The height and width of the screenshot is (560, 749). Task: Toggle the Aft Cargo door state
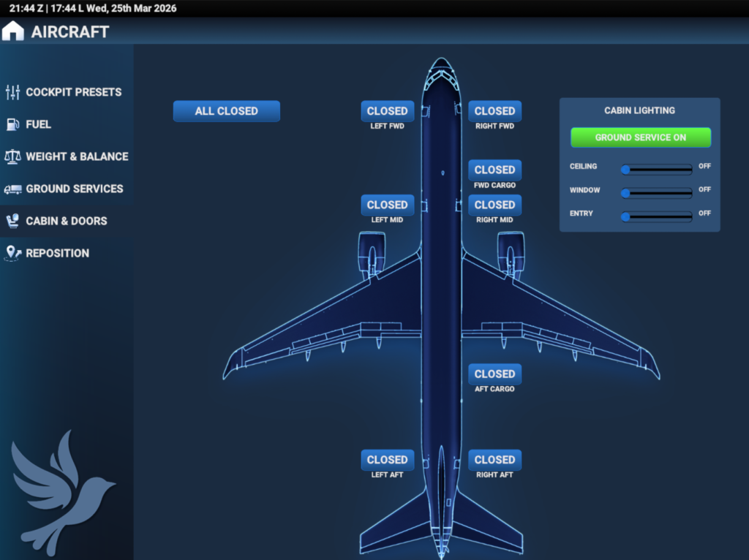click(x=494, y=374)
